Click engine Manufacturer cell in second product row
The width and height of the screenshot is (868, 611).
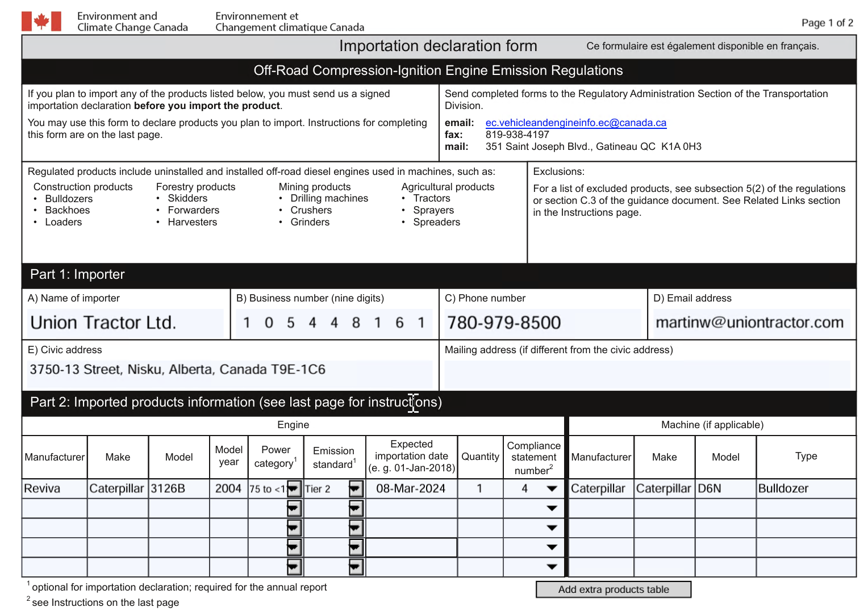click(x=55, y=508)
